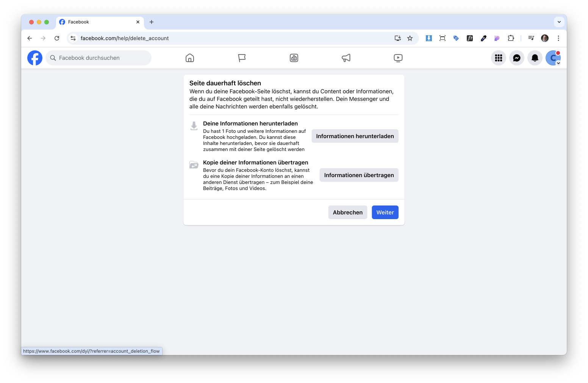
Task: Bookmark this page with the star icon
Action: pos(410,38)
